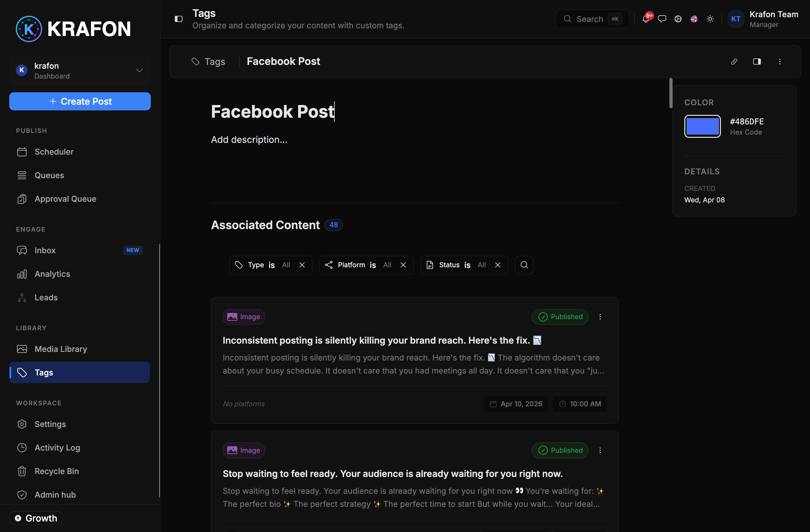810x532 pixels.
Task: Open the Approval Queue
Action: click(x=80, y=199)
